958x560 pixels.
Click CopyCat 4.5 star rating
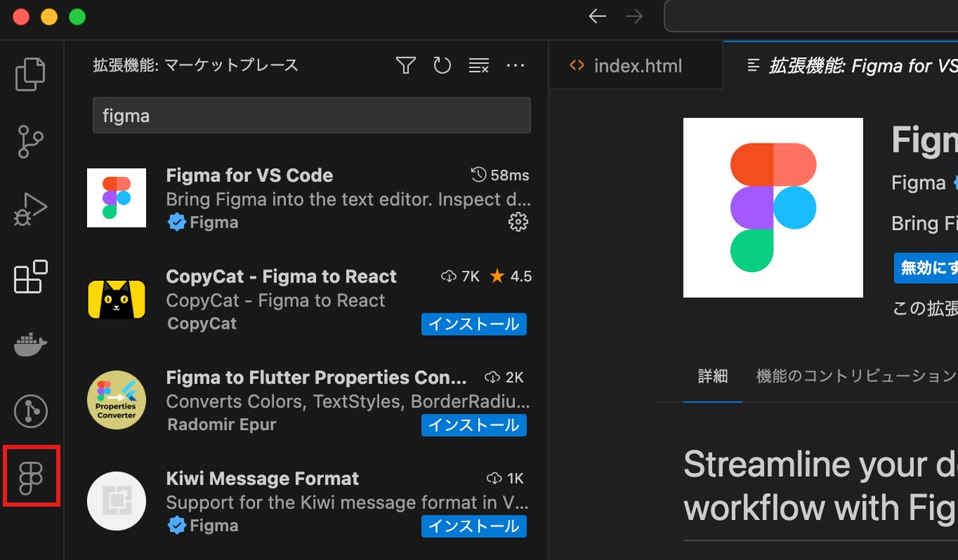511,276
